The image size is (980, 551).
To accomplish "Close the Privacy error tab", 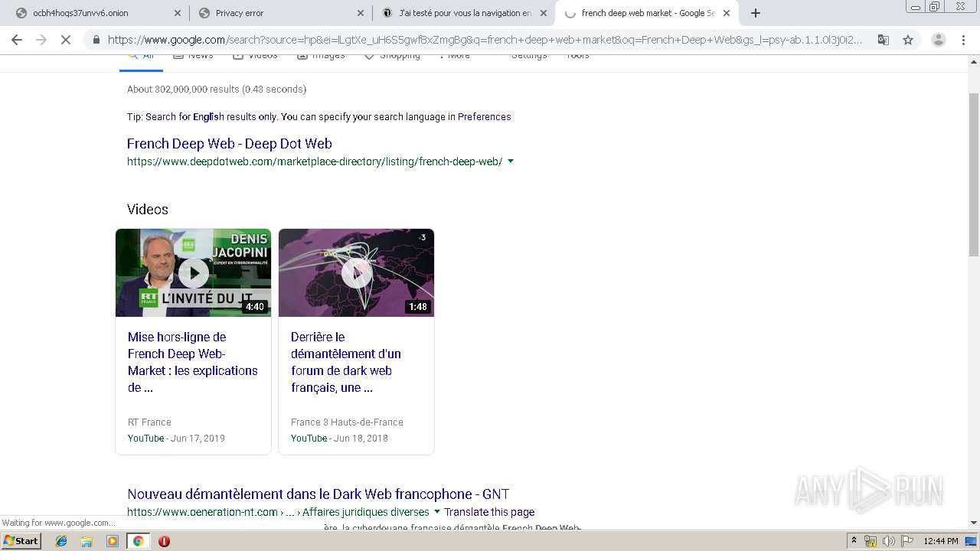I will point(361,13).
